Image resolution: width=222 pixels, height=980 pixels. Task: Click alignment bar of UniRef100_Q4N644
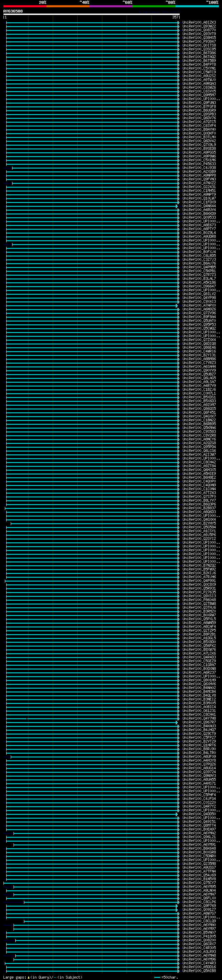click(92, 206)
